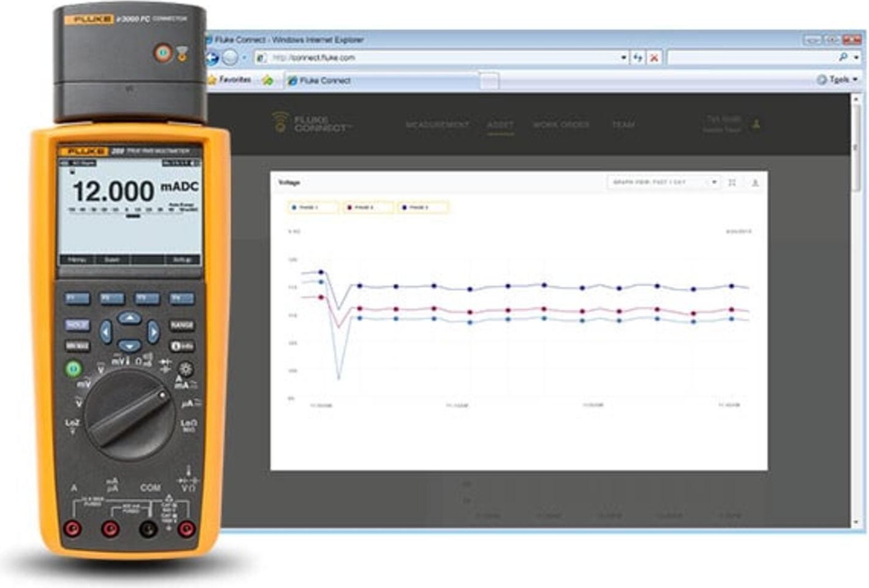This screenshot has height=588, width=869.
Task: Select the Fluke Connect browser tab
Action: click(x=382, y=81)
